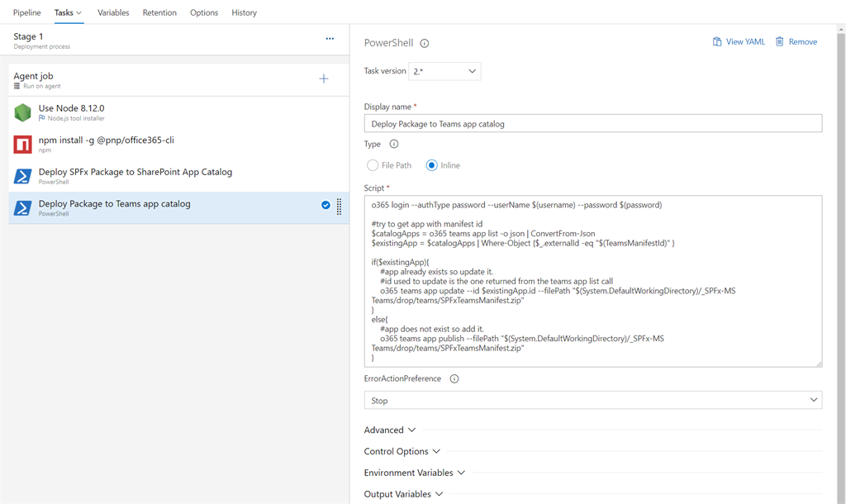Select the Stage 1 deployment process header
This screenshot has height=504, width=846.
point(175,40)
